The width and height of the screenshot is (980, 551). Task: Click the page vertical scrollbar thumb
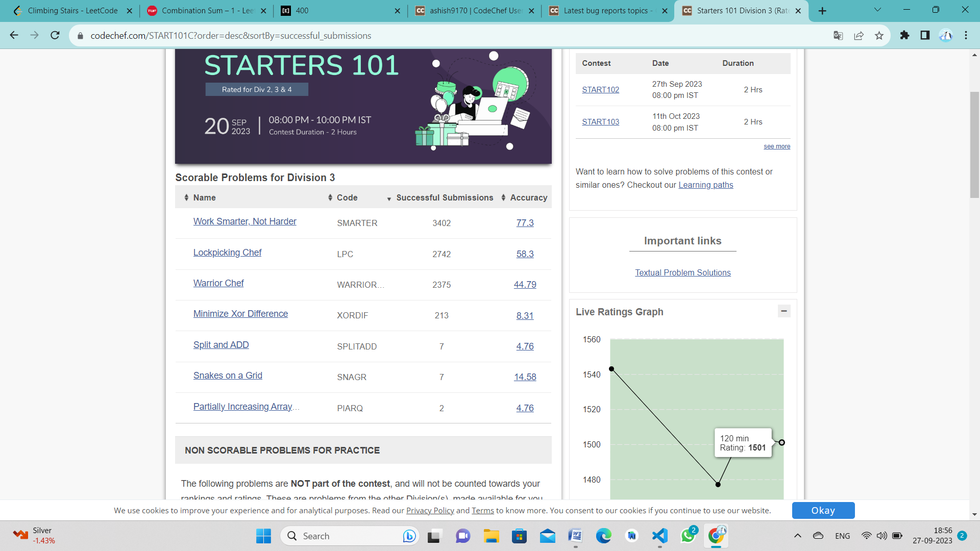974,144
